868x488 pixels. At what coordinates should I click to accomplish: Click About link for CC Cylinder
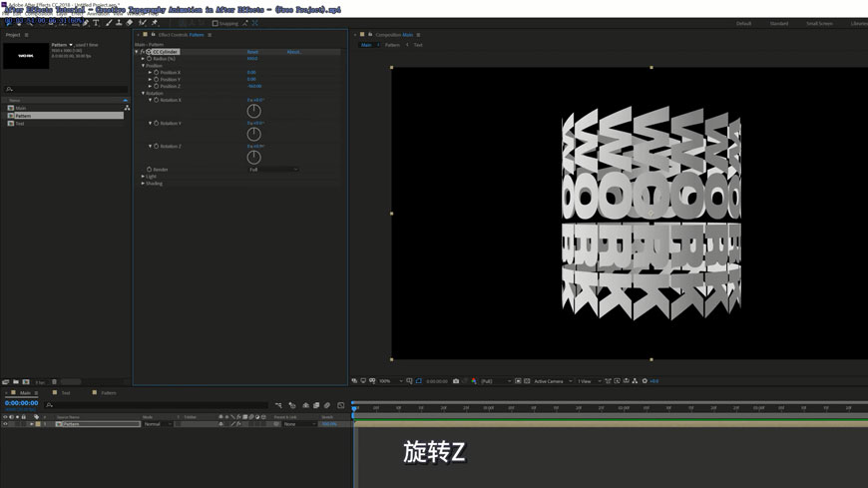294,52
